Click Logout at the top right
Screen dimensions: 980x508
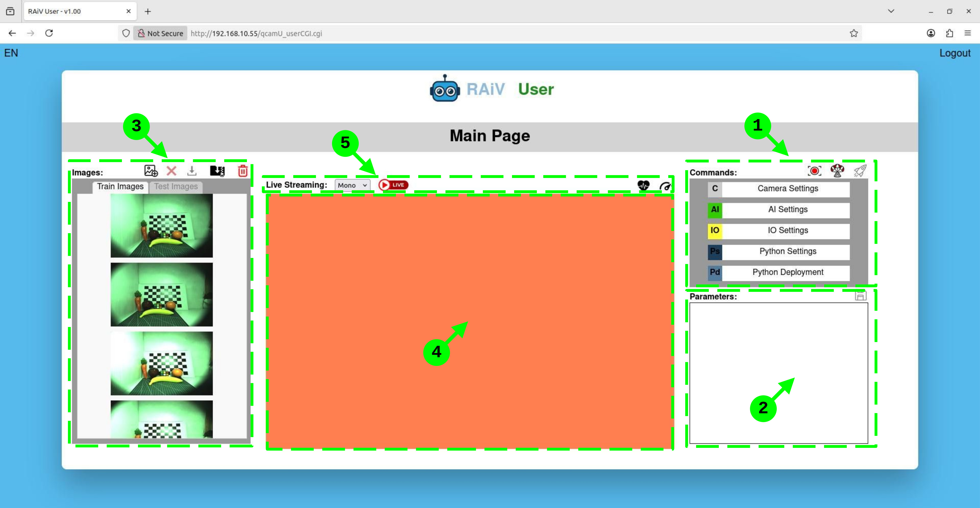point(955,53)
